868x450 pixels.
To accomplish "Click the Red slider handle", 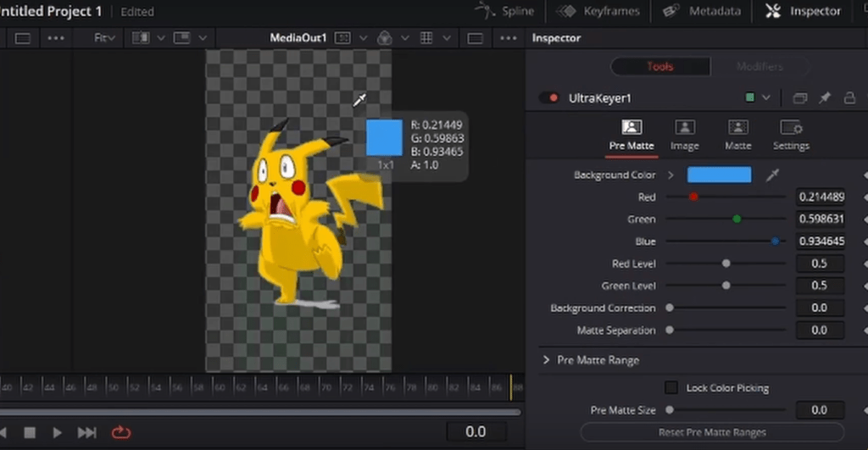I will tap(693, 197).
